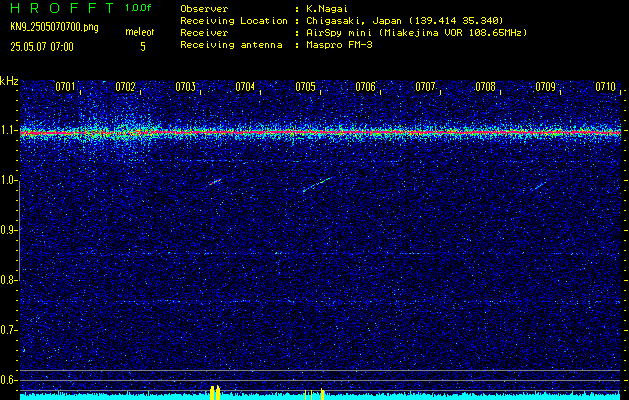Click the 0.9 frequency axis label

click(x=8, y=230)
